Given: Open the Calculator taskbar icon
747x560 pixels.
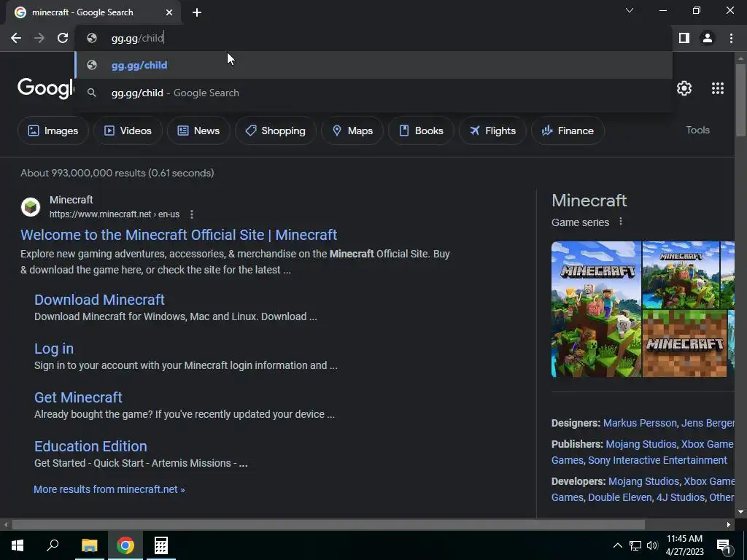Looking at the screenshot, I should click(x=161, y=545).
